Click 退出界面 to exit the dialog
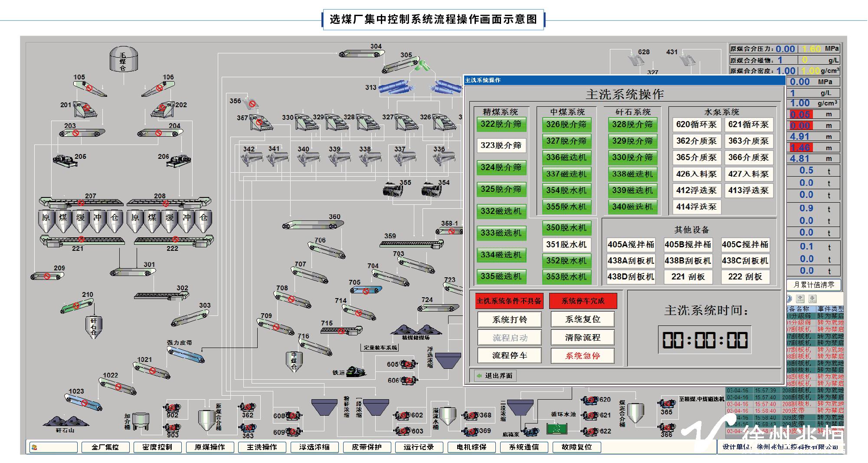This screenshot has height=463, width=868. [495, 376]
